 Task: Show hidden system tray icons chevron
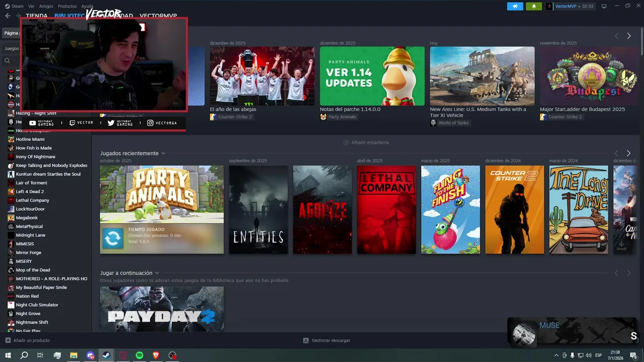coord(556,355)
